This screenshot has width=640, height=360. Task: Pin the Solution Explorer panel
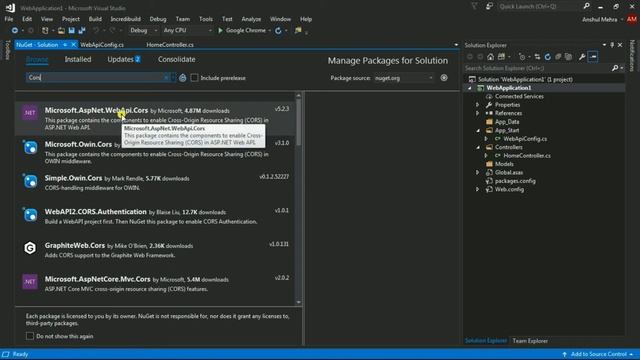click(612, 45)
